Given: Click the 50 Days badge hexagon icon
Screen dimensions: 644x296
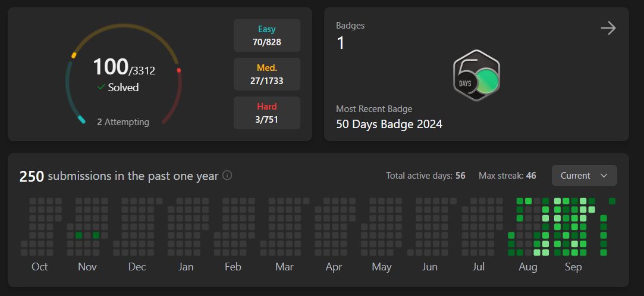Looking at the screenshot, I should [476, 76].
